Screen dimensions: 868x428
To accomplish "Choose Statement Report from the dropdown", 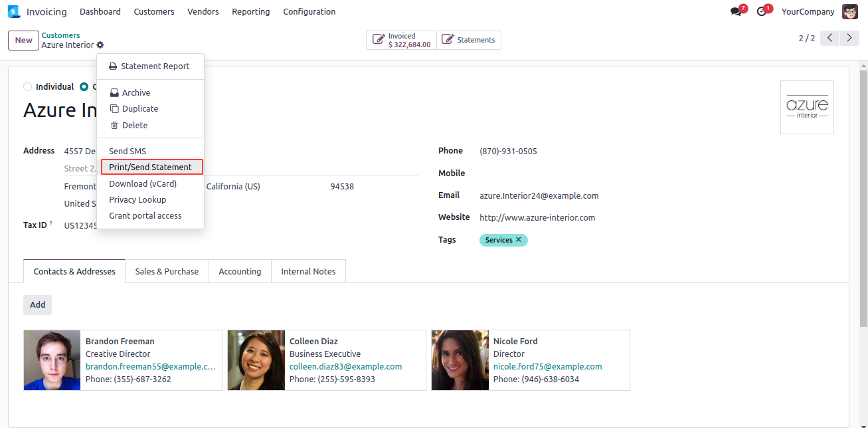I will [x=150, y=66].
